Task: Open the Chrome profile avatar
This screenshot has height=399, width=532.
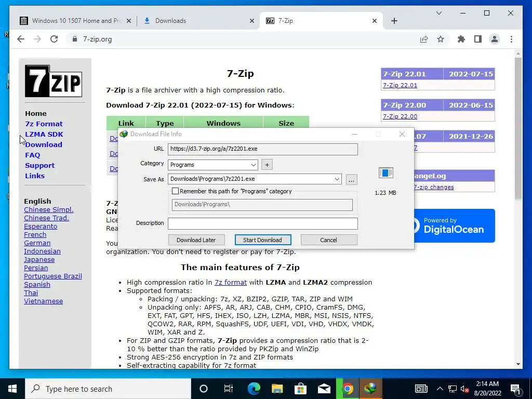Action: [x=495, y=39]
